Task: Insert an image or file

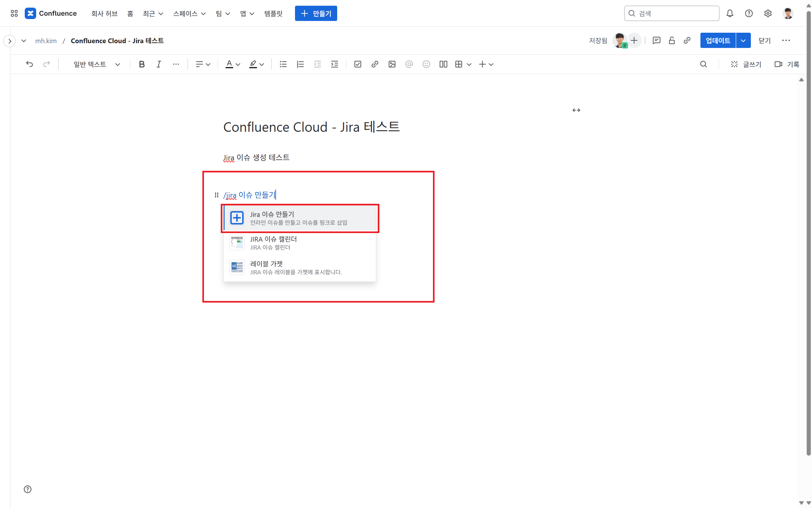Action: (392, 64)
